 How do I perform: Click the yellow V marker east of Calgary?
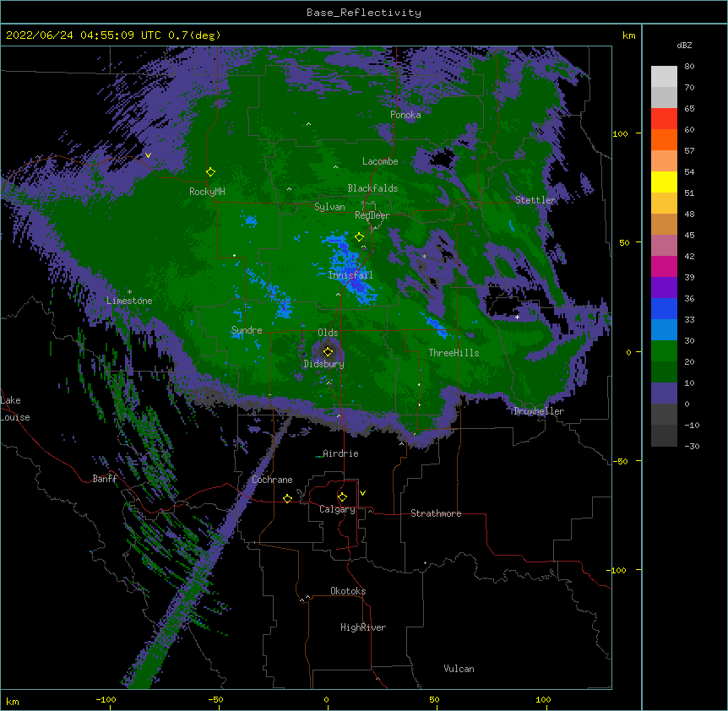pyautogui.click(x=362, y=493)
